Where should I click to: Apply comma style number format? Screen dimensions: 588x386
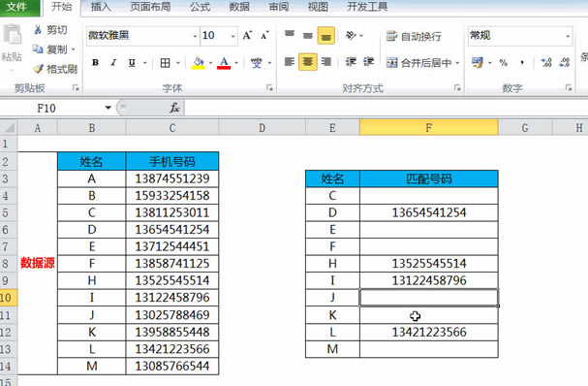tap(522, 63)
